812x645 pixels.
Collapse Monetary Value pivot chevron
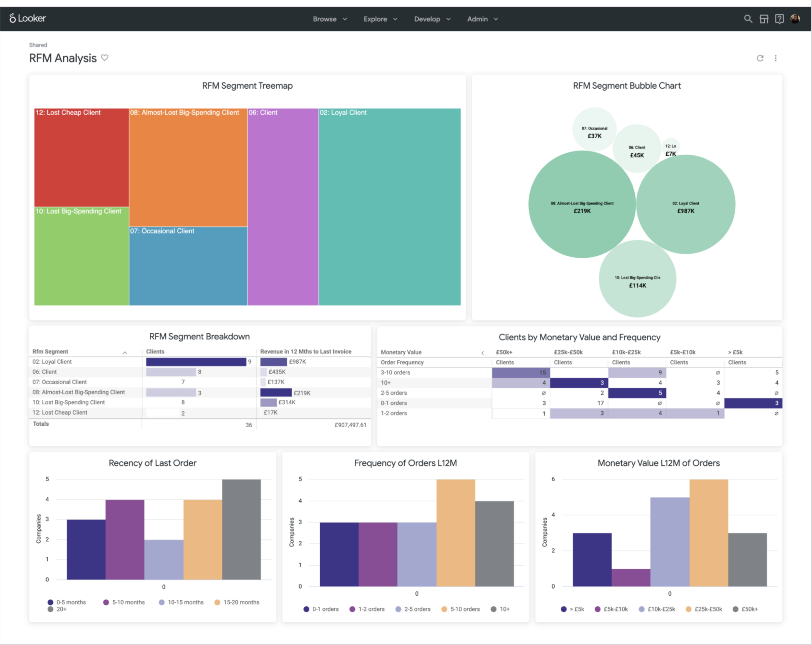tap(482, 353)
